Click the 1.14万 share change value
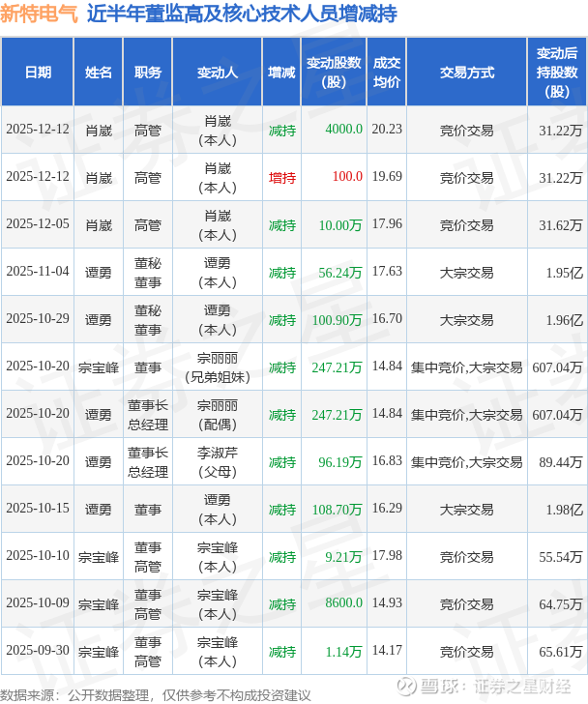Screen dimensions: 588x704 (x=343, y=652)
